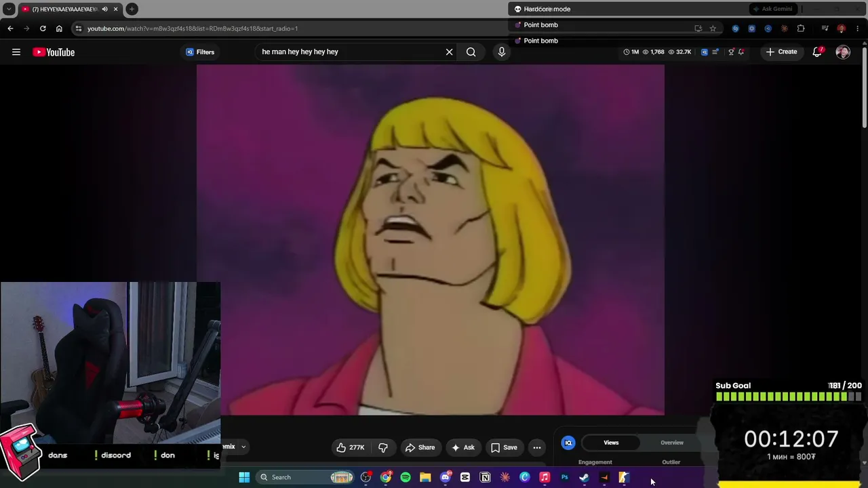Select the HEYYEYAAEYAAAEYAEYAA browser tab
This screenshot has height=488, width=868.
(x=70, y=9)
